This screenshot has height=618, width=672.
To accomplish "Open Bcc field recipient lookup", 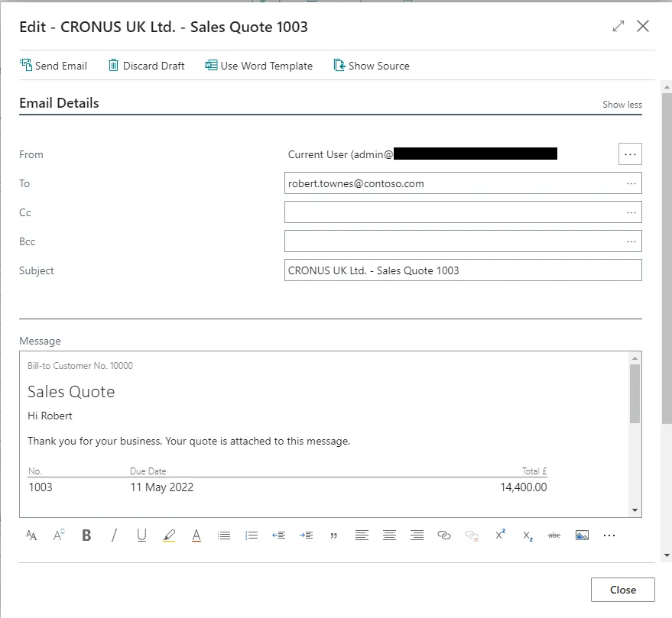I will pyautogui.click(x=631, y=241).
